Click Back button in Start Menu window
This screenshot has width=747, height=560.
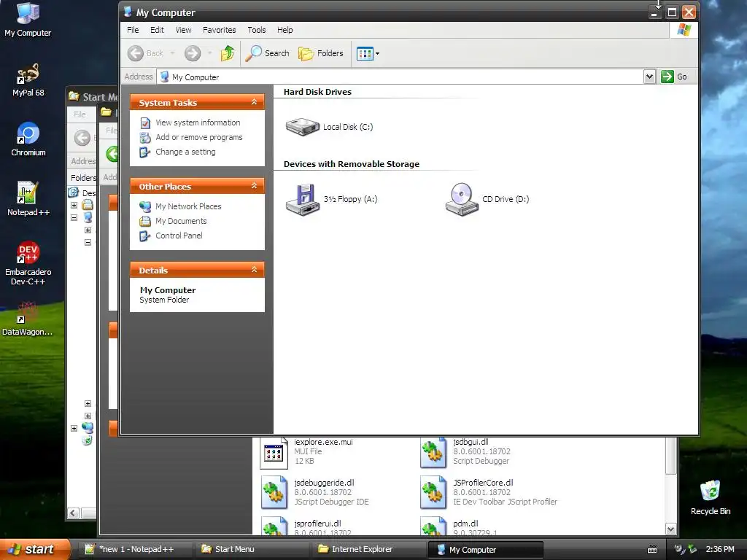82,138
